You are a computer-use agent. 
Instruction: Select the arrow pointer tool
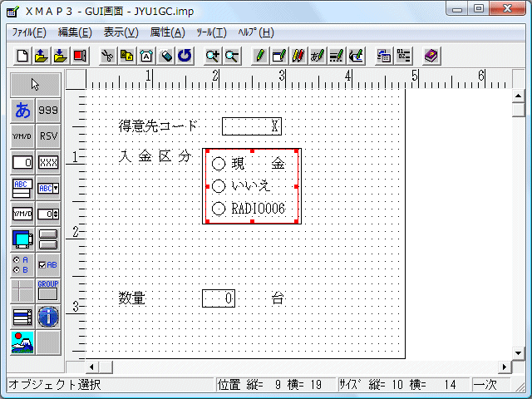tap(36, 85)
